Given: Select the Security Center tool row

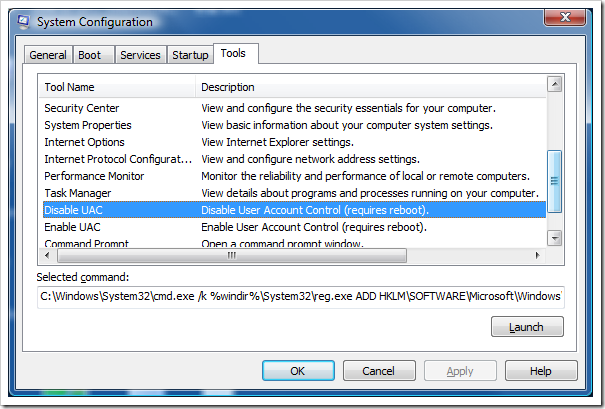Looking at the screenshot, I should (82, 108).
